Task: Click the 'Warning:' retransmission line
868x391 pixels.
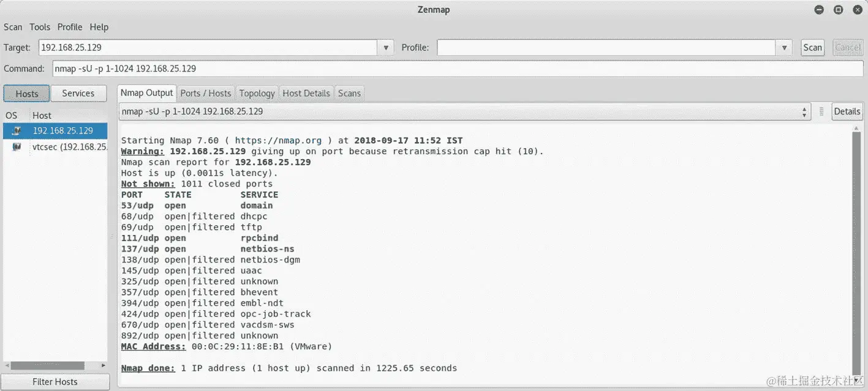Action: click(x=333, y=152)
